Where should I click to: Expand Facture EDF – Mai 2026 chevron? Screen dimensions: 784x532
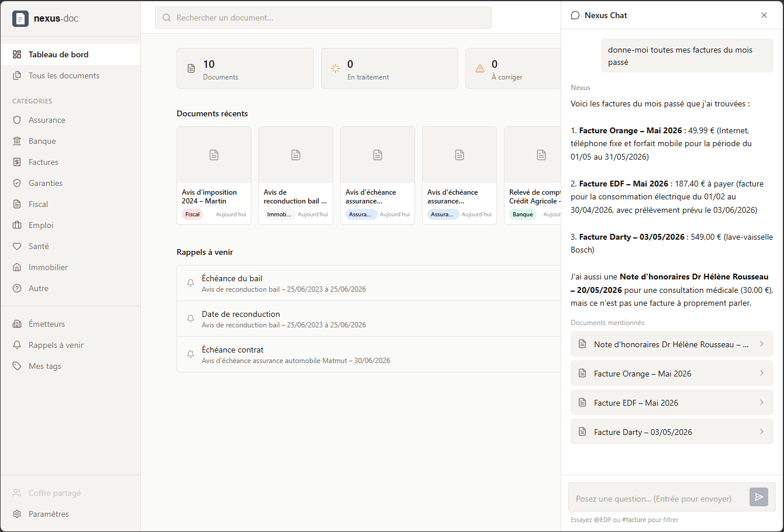762,402
